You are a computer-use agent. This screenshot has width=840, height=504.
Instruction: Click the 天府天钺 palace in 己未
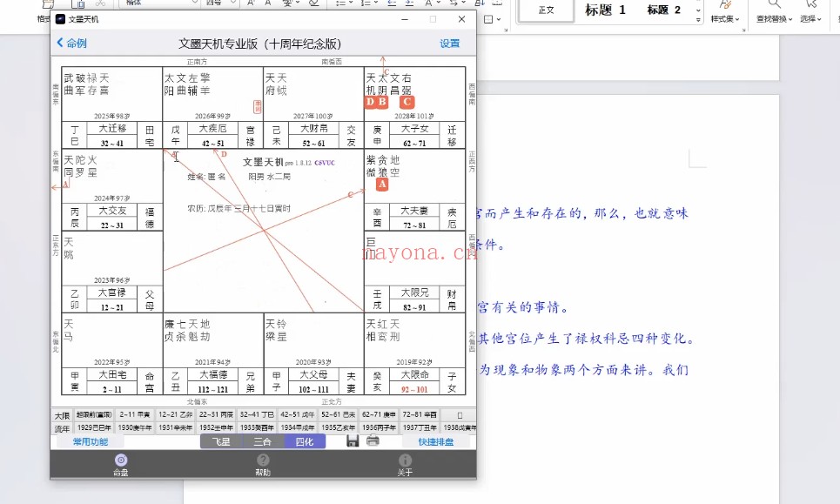pos(313,107)
